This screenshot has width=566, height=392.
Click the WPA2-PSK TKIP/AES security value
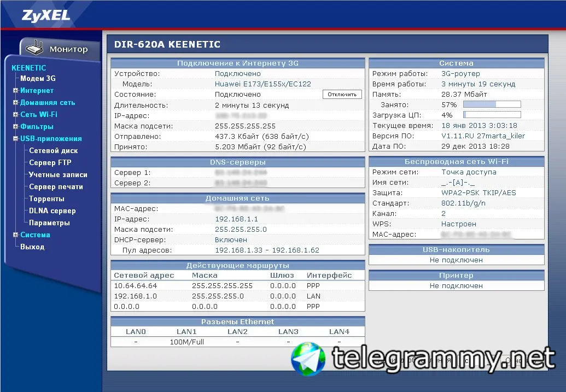click(x=479, y=193)
